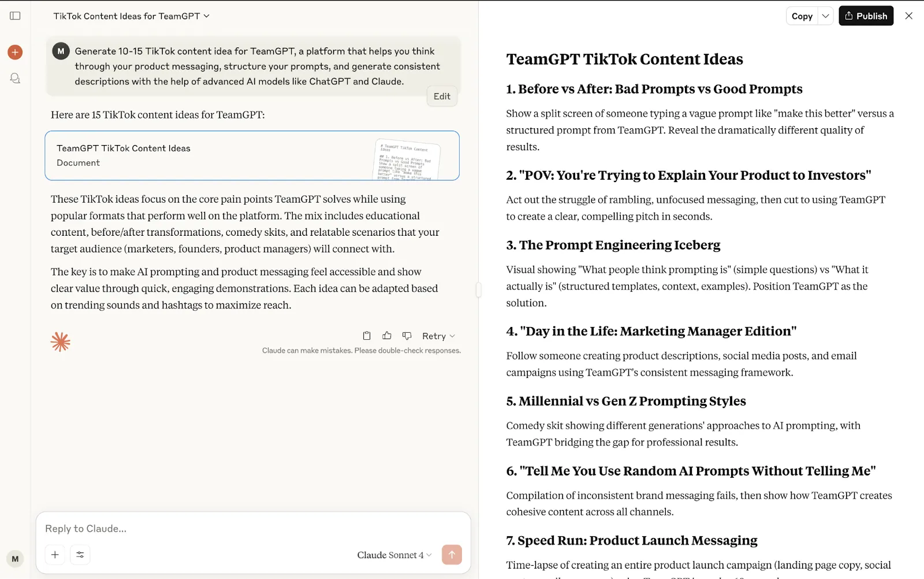Open the user avatar M at the bottom left
Screen dimensions: 924x579
(x=15, y=559)
